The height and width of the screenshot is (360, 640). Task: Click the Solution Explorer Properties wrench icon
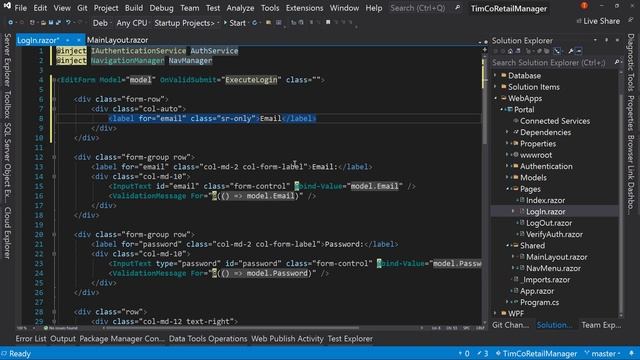(571, 51)
